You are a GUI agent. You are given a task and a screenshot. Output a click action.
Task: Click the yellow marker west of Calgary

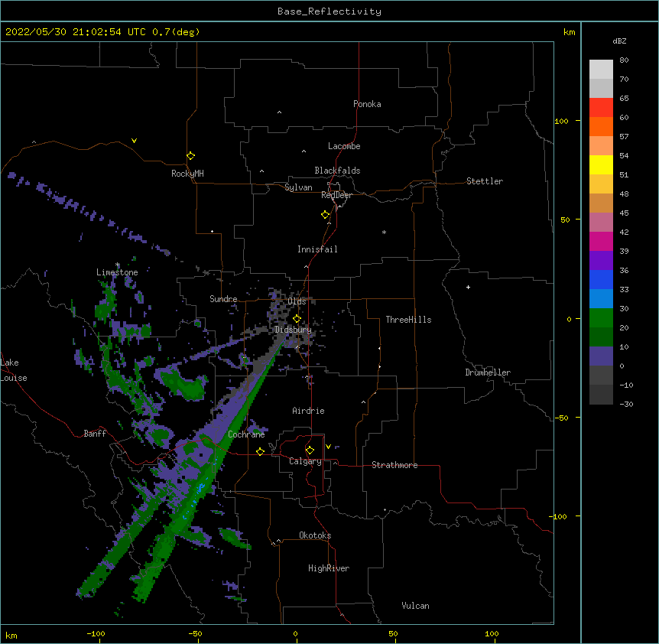pyautogui.click(x=260, y=451)
